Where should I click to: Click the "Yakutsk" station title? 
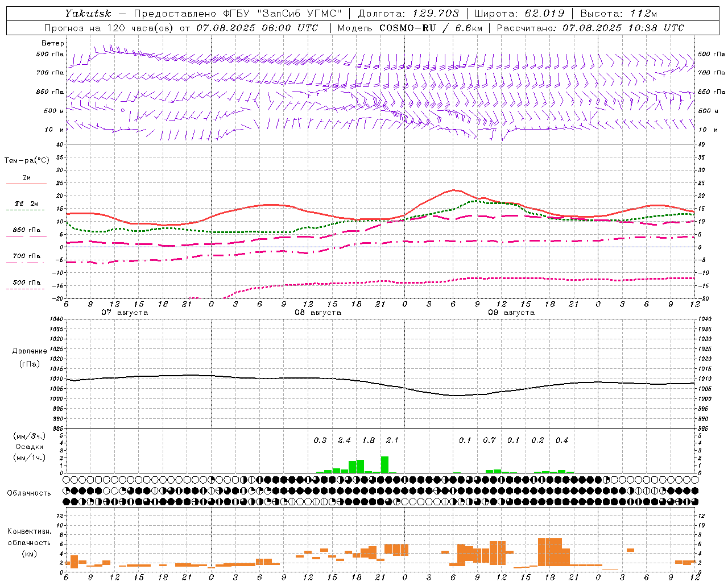(88, 14)
